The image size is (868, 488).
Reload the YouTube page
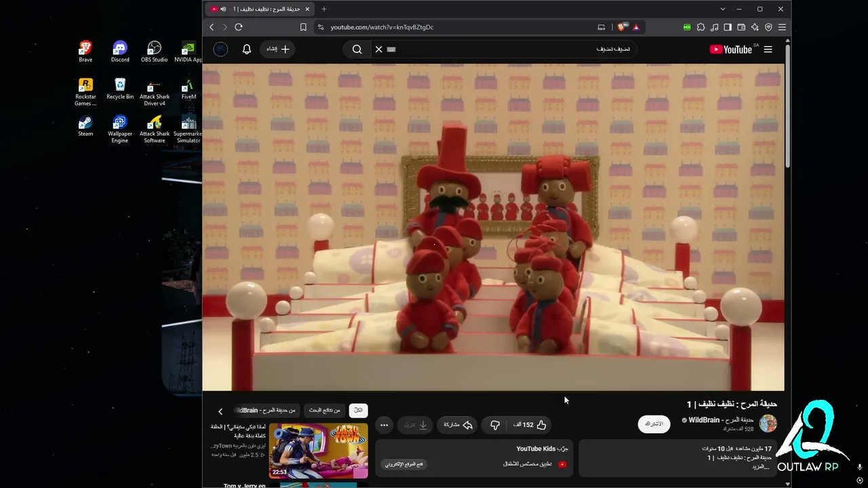point(239,27)
